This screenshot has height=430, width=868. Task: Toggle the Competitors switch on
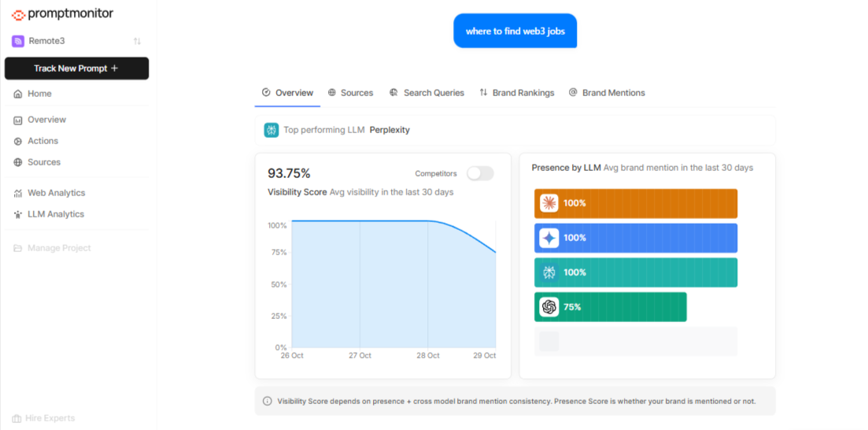click(480, 173)
